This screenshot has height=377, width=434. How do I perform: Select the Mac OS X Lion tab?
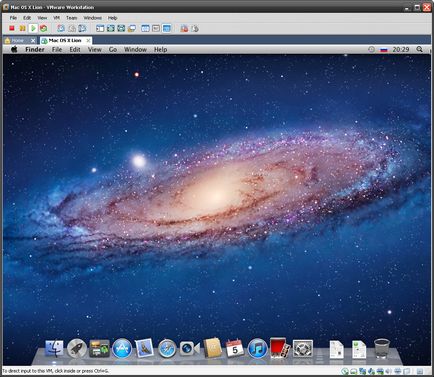65,40
